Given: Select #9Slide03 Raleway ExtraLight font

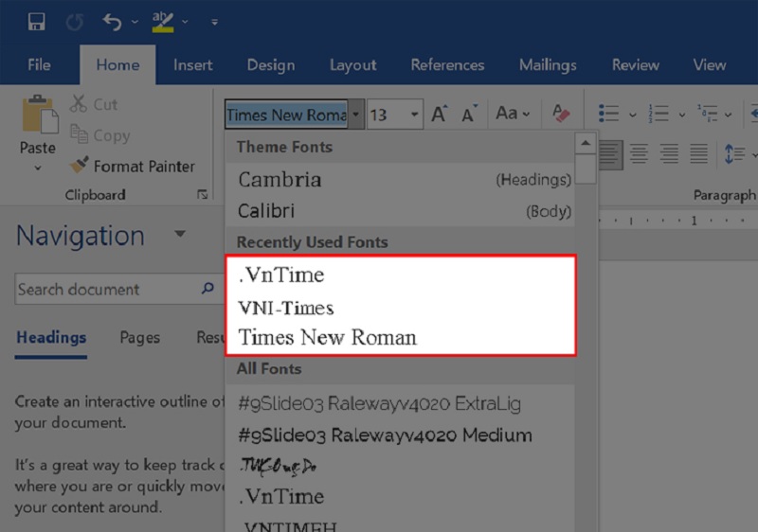Looking at the screenshot, I should (400, 403).
